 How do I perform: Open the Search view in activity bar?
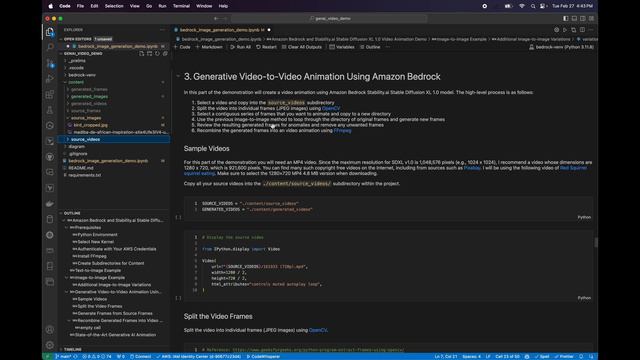tap(50, 47)
